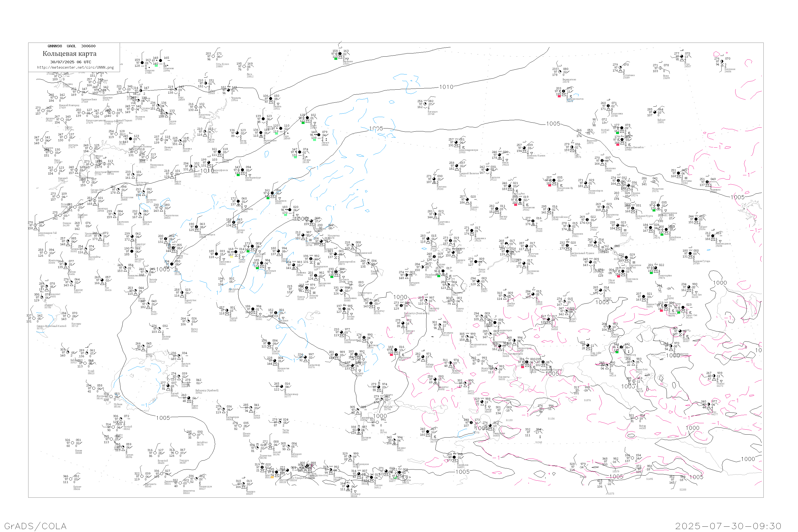Screen dimensions: 798x532
Task: Click the station circle at Байкит
Action: tap(655, 113)
